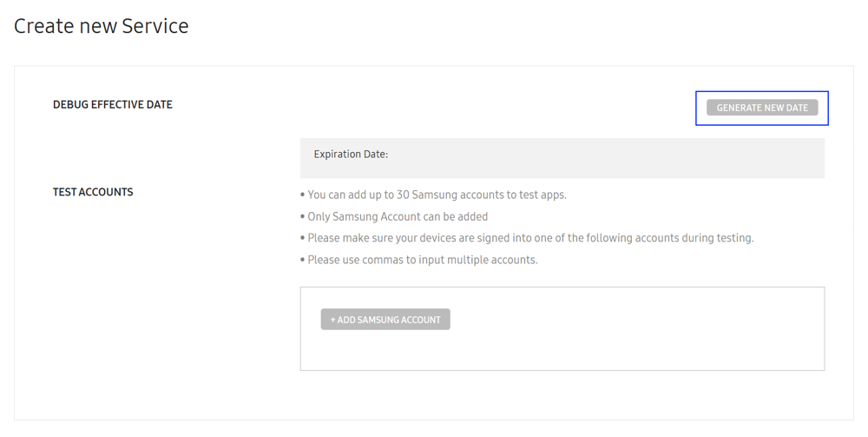Click the blue outline around Generate New Date
This screenshot has width=868, height=437.
point(762,92)
